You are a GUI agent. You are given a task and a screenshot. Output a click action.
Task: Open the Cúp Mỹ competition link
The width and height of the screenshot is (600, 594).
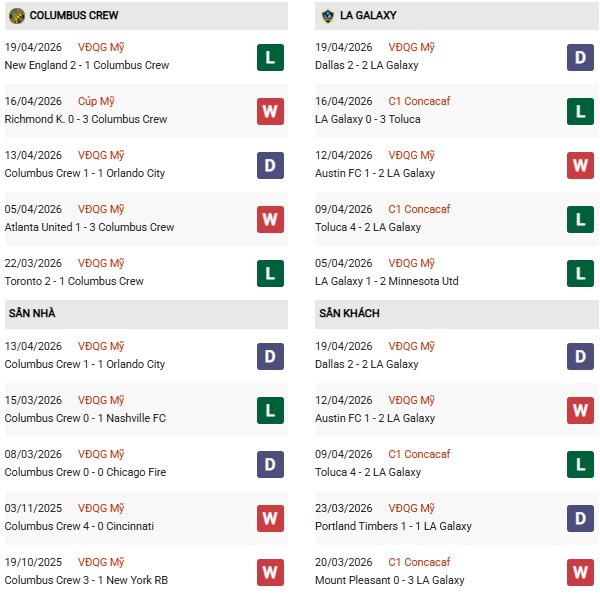(x=95, y=101)
